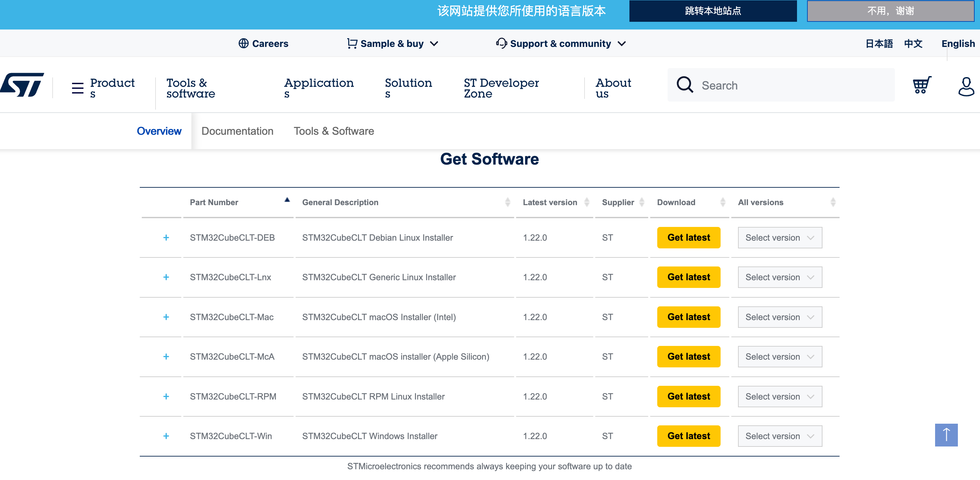
Task: Open the About us menu
Action: click(x=613, y=88)
